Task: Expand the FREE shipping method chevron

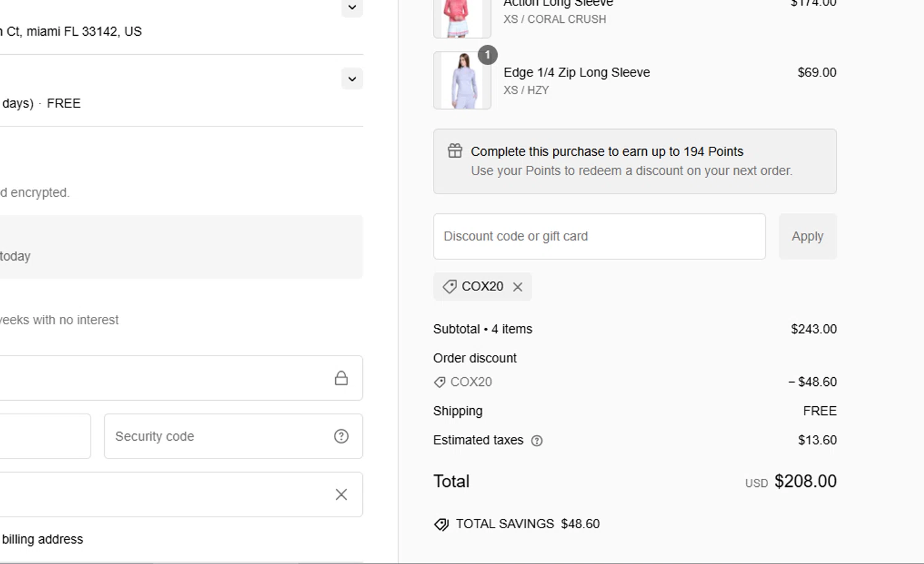Action: (352, 79)
